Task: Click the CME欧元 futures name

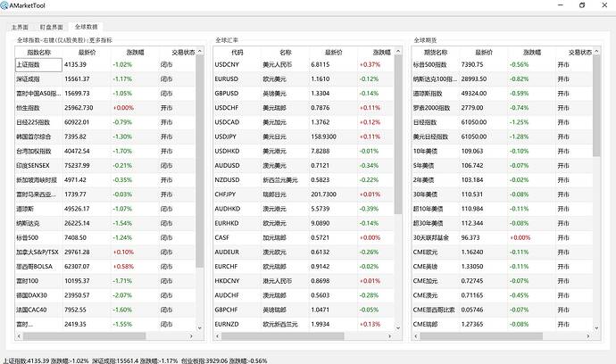Action: click(x=425, y=252)
